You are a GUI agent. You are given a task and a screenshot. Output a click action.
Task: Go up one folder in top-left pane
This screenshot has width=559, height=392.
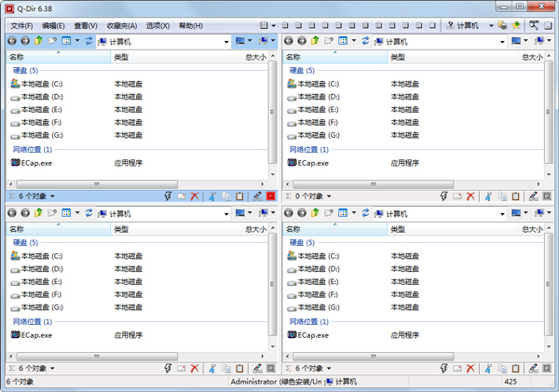click(38, 41)
